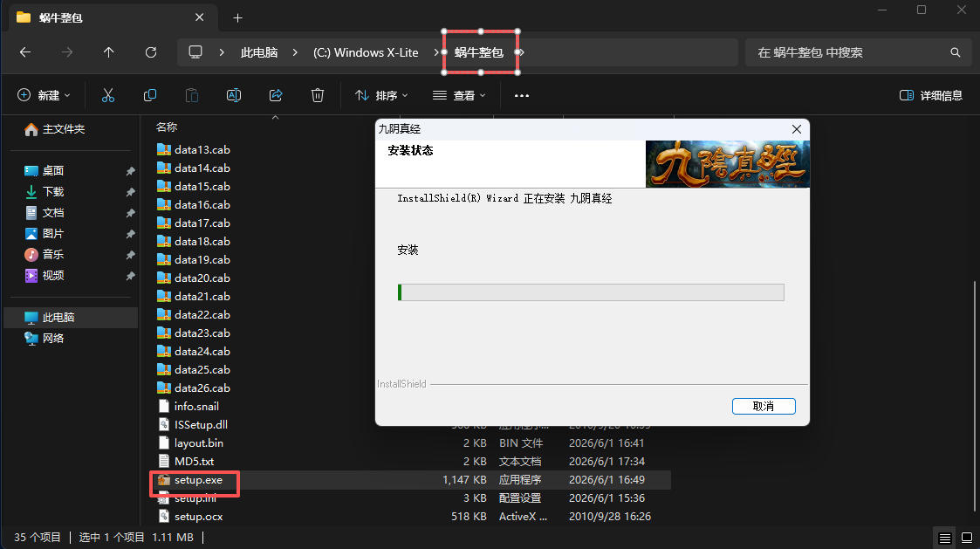
Task: Click the 九阴真经 game logo banner
Action: (728, 164)
